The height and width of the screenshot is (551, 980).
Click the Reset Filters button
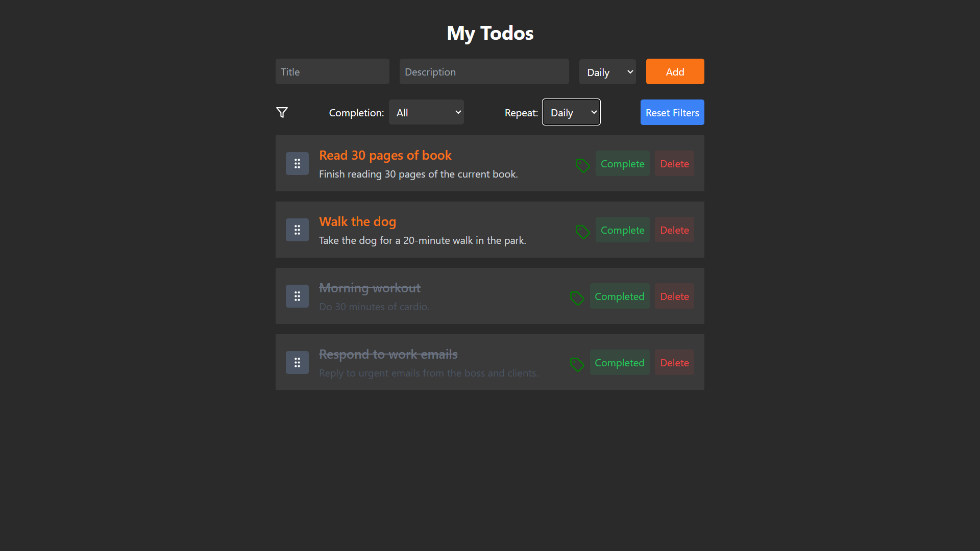[672, 112]
